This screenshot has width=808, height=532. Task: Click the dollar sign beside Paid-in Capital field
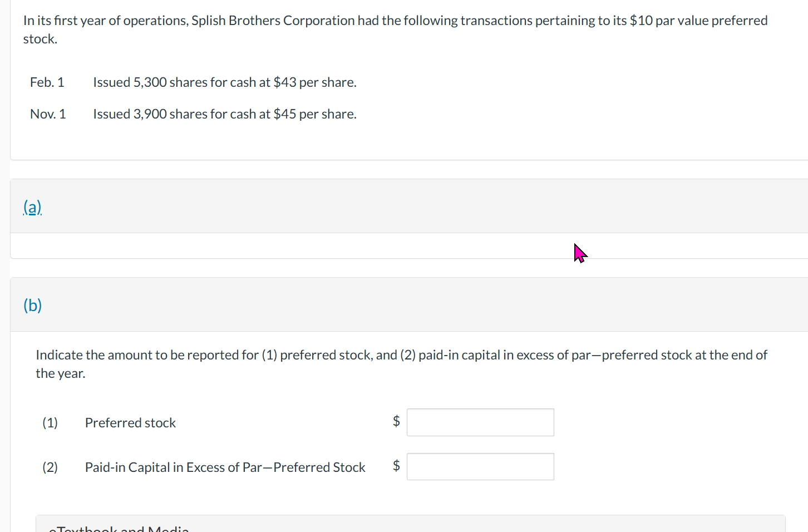point(396,465)
